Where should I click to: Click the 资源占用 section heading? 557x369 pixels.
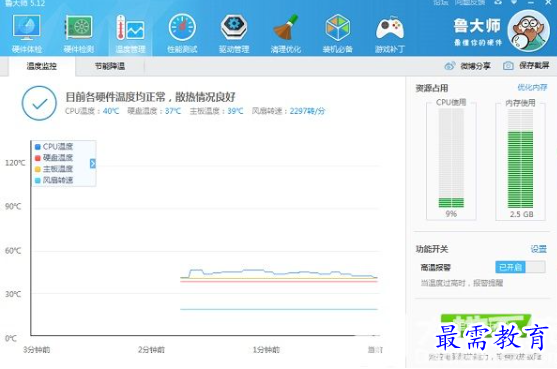click(x=432, y=88)
